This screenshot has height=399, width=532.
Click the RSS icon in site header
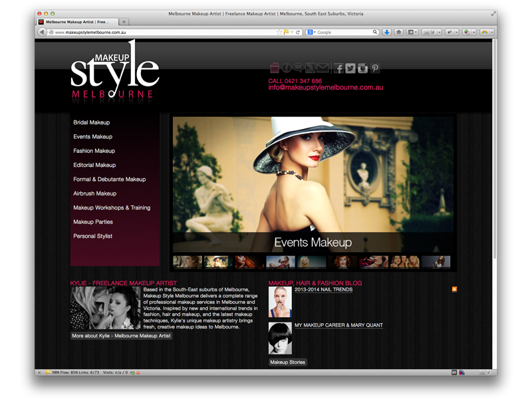pyautogui.click(x=310, y=68)
